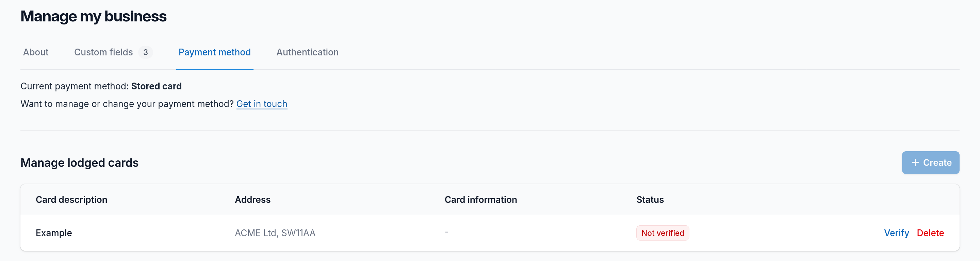The image size is (980, 261).
Task: Click the Stored card payment method text
Action: tap(157, 86)
